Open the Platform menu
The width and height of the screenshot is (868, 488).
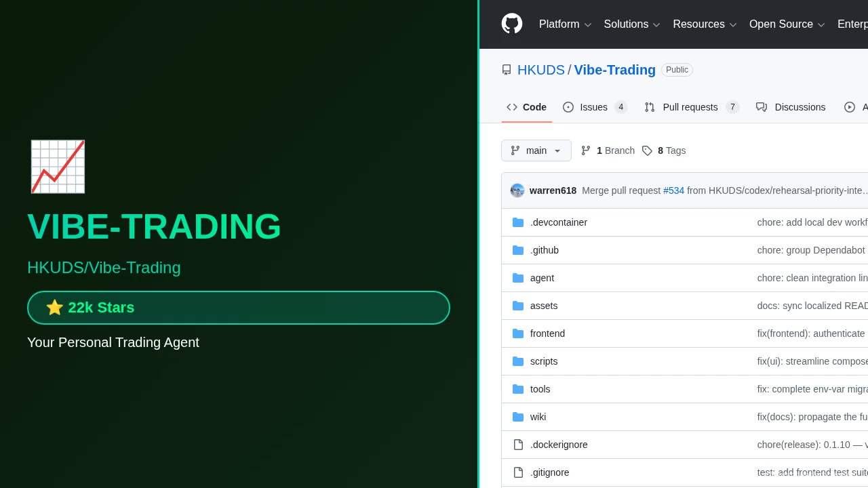coord(565,24)
